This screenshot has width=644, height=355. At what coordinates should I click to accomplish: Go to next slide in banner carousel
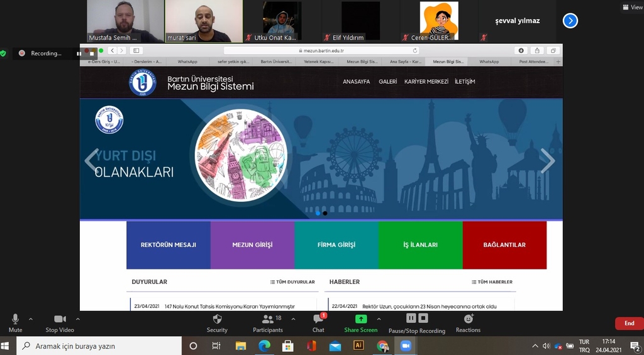point(547,161)
